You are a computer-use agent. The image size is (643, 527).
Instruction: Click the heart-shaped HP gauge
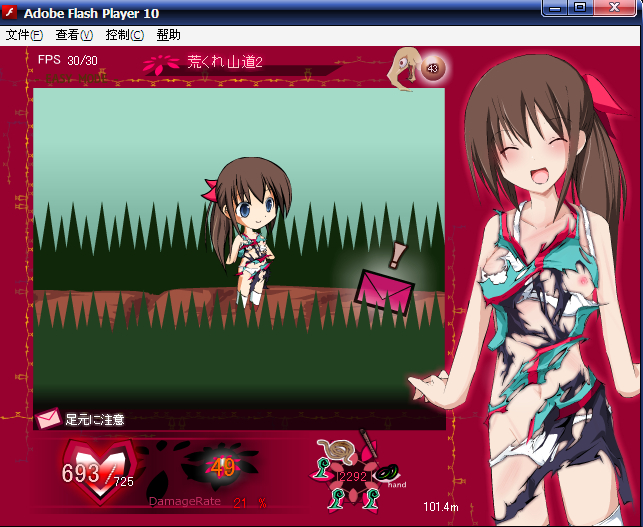tap(99, 471)
